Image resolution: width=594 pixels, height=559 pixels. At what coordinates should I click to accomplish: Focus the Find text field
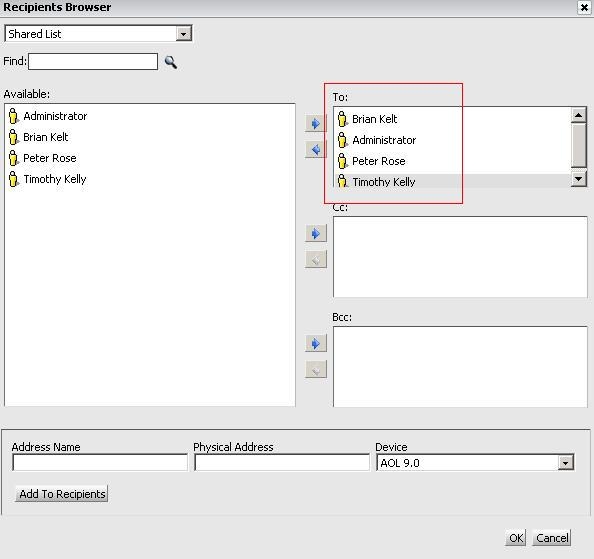tap(93, 61)
